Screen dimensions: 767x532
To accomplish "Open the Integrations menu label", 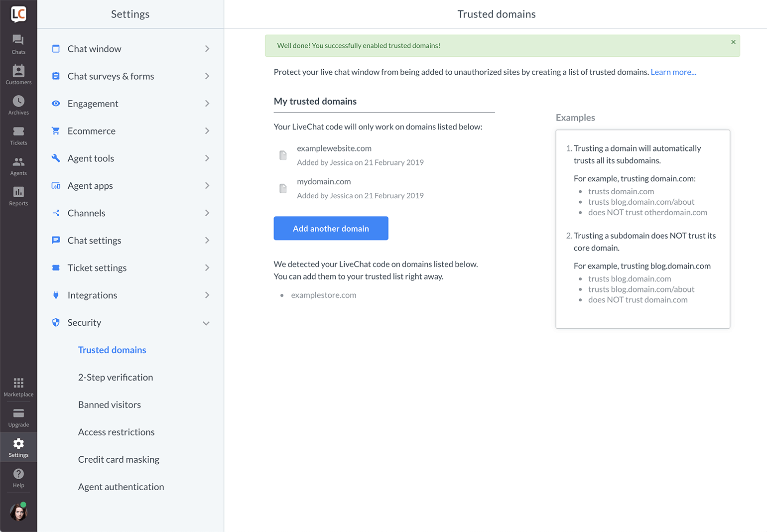I will coord(93,295).
